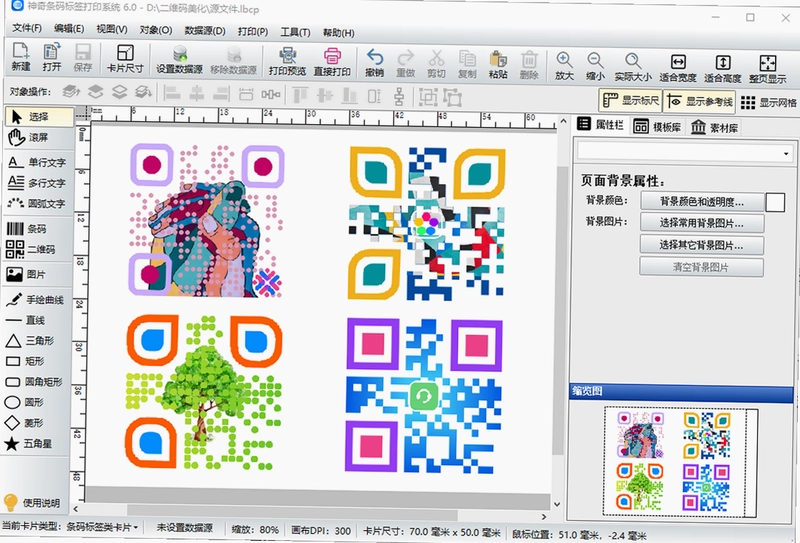Click the 缩览图 preview thumbnail

tap(680, 461)
